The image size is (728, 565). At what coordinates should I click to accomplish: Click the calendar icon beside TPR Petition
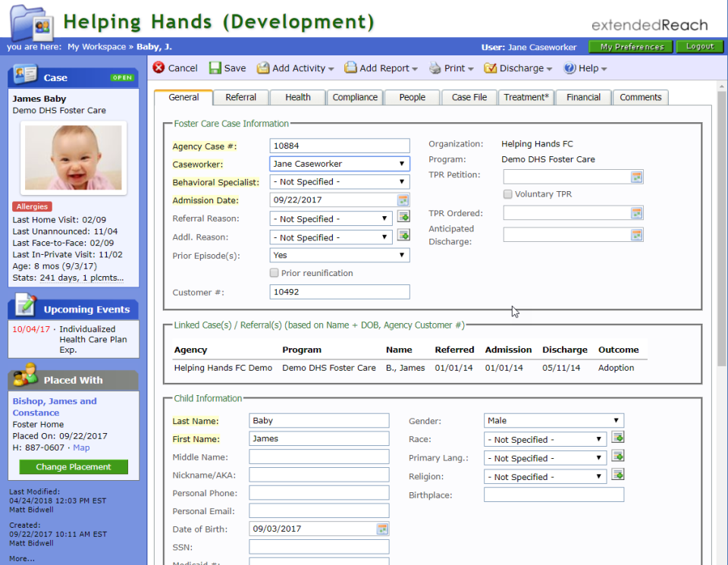pos(638,176)
